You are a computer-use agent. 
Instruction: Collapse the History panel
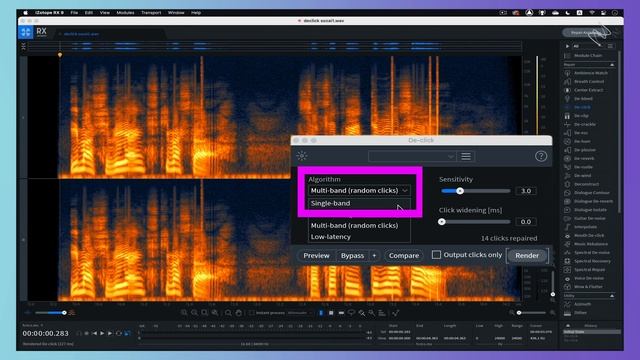coord(568,326)
